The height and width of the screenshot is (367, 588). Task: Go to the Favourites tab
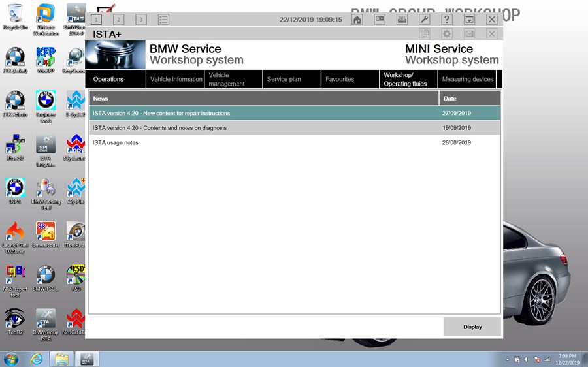tap(350, 79)
